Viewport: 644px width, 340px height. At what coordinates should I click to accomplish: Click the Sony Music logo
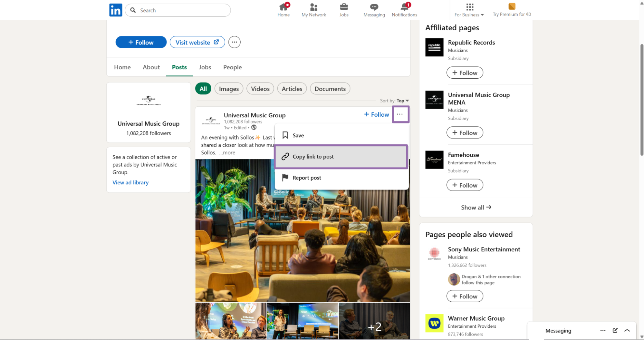coord(434,254)
